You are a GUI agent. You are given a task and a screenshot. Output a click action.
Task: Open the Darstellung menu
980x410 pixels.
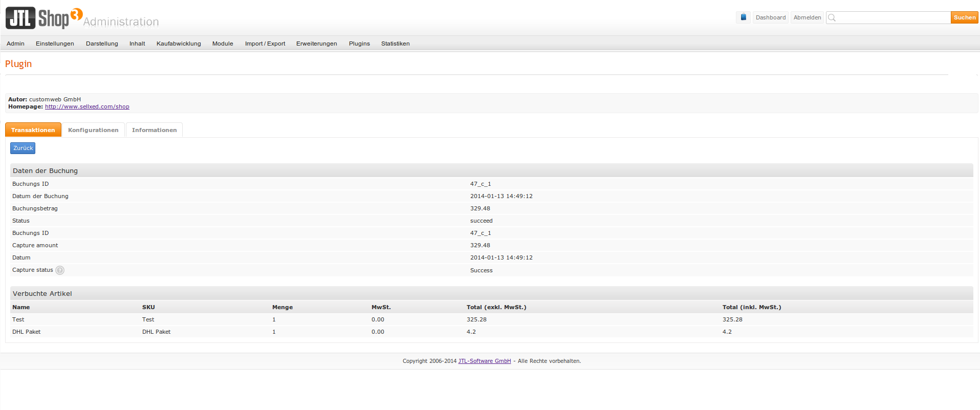point(102,44)
